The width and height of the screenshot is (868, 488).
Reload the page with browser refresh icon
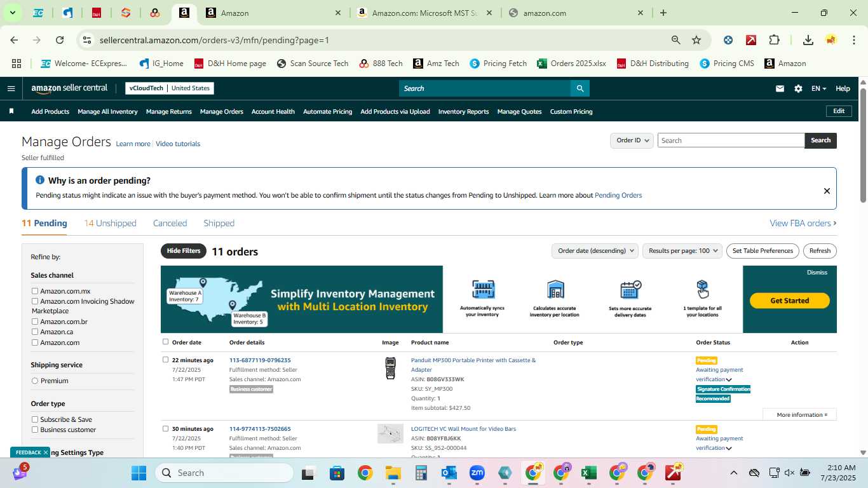pyautogui.click(x=60, y=40)
